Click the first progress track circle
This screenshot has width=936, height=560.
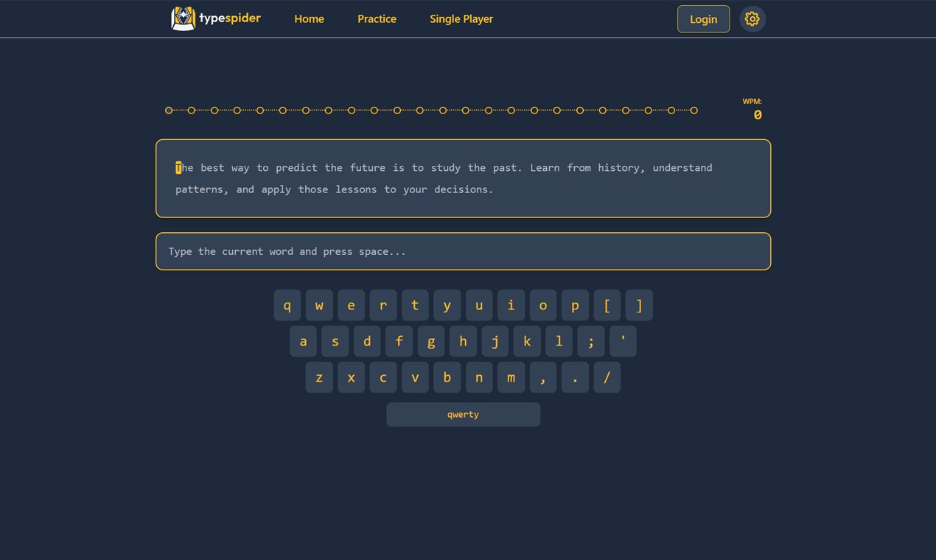[168, 110]
